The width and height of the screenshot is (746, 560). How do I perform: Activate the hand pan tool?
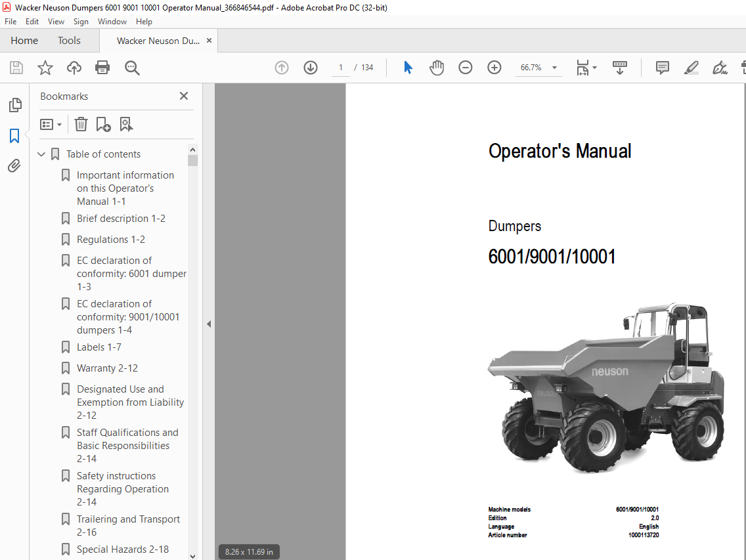point(436,68)
